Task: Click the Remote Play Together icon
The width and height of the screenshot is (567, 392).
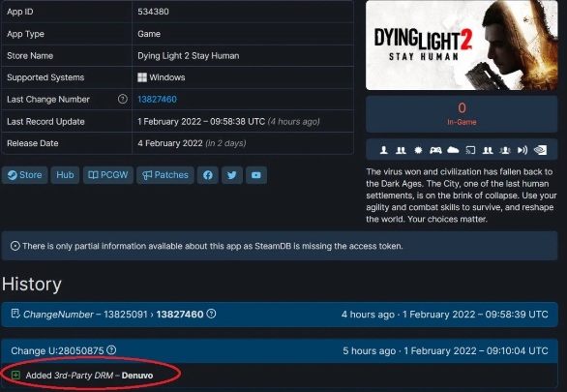Action: (x=505, y=150)
